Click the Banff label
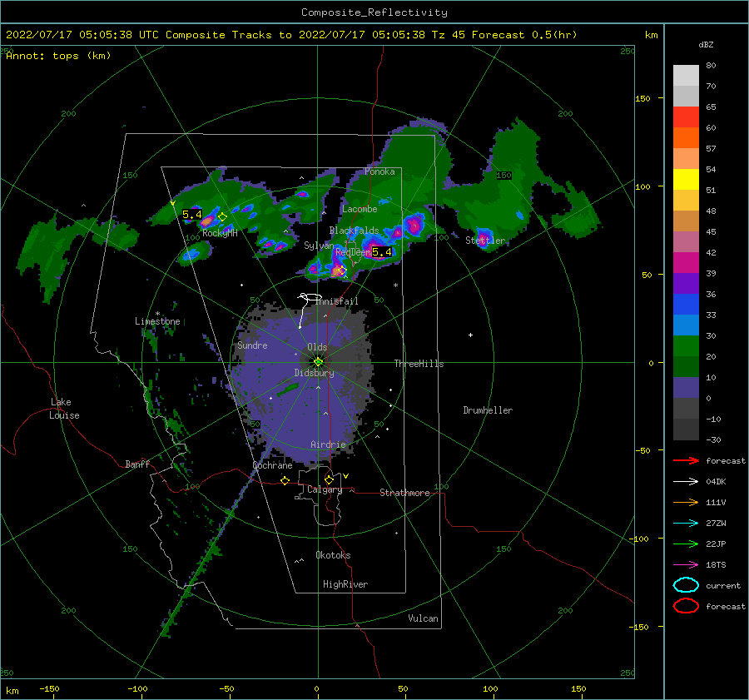Screen dimensions: 749x700 137,464
